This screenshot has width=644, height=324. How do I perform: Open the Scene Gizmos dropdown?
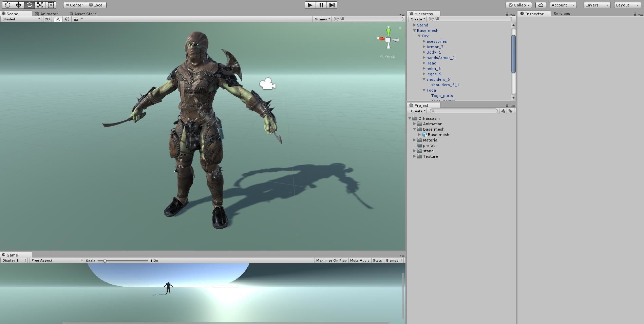tap(322, 19)
